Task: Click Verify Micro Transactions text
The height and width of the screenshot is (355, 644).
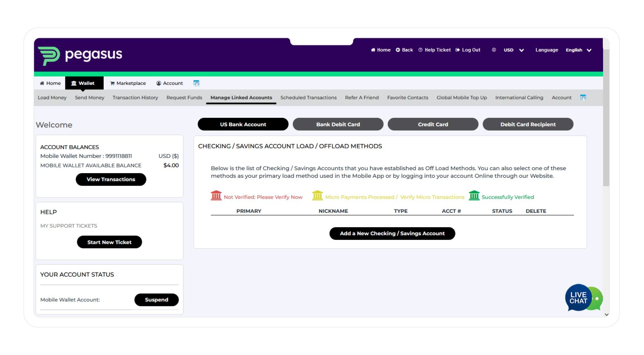Action: pyautogui.click(x=432, y=197)
